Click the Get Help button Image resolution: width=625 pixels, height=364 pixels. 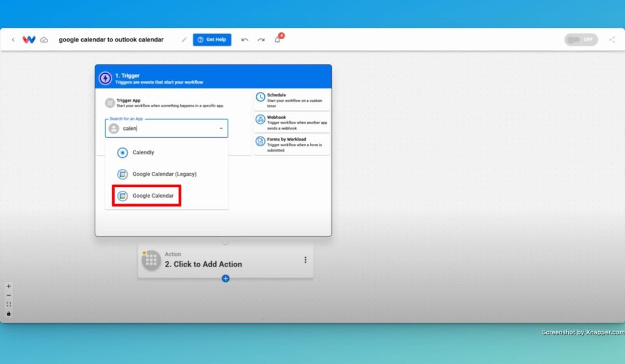[212, 40]
